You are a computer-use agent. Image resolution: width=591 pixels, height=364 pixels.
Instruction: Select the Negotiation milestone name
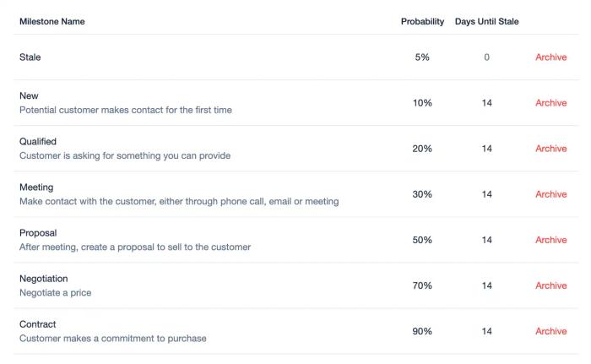coord(44,279)
